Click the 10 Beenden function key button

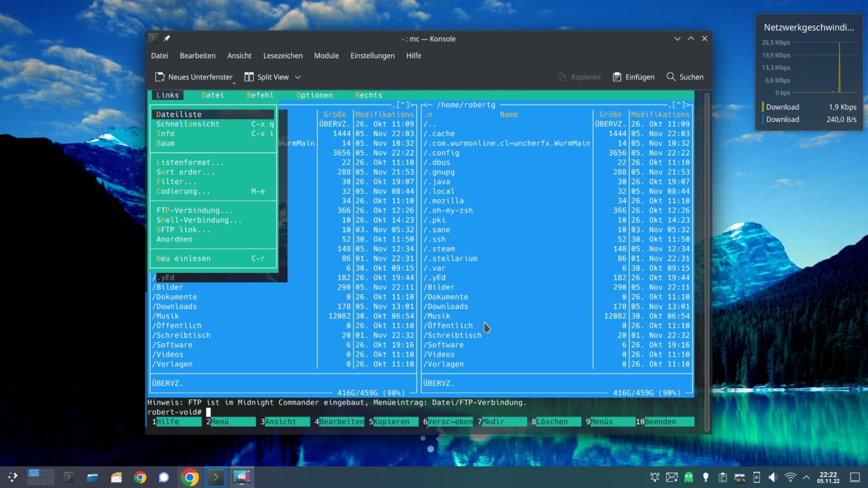tap(665, 421)
